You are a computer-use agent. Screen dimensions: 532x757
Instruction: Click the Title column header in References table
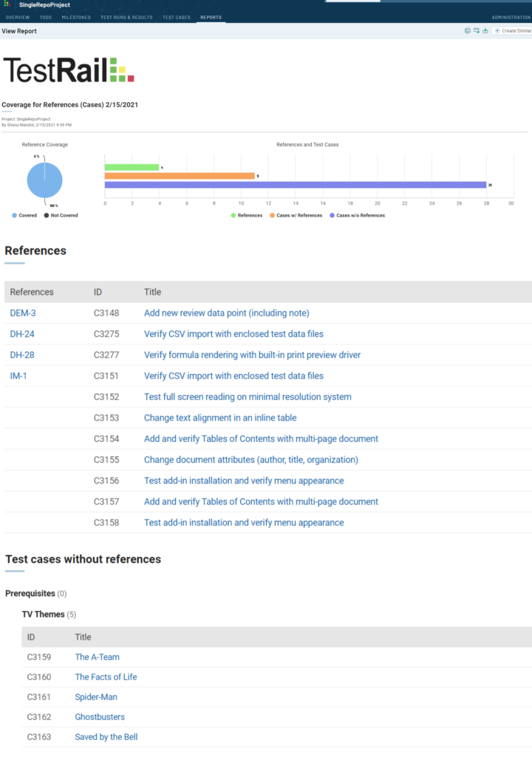(x=152, y=292)
